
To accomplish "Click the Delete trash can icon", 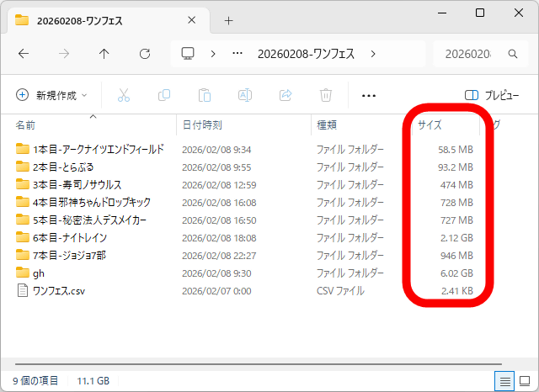I will tap(325, 95).
